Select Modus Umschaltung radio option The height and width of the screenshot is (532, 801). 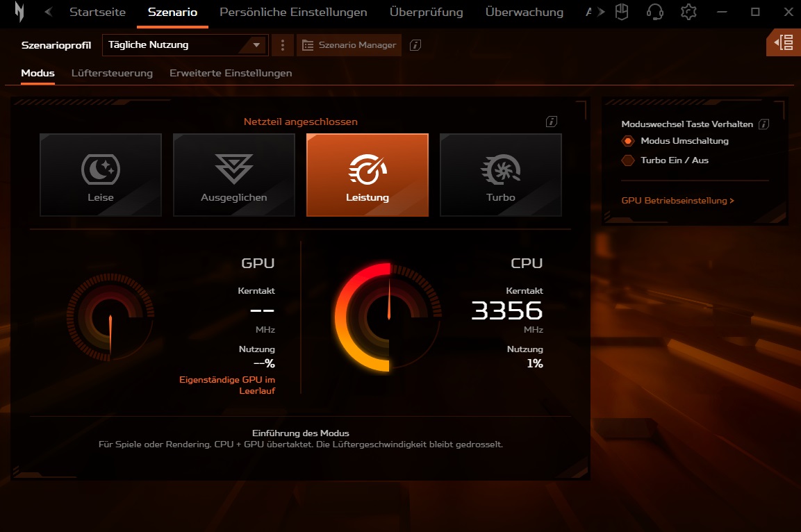click(628, 141)
